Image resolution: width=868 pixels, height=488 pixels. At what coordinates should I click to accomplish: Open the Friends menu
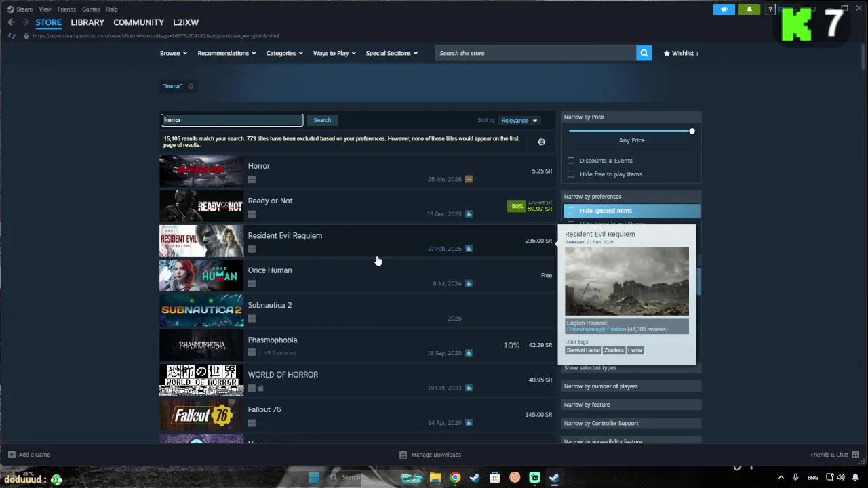pyautogui.click(x=66, y=9)
